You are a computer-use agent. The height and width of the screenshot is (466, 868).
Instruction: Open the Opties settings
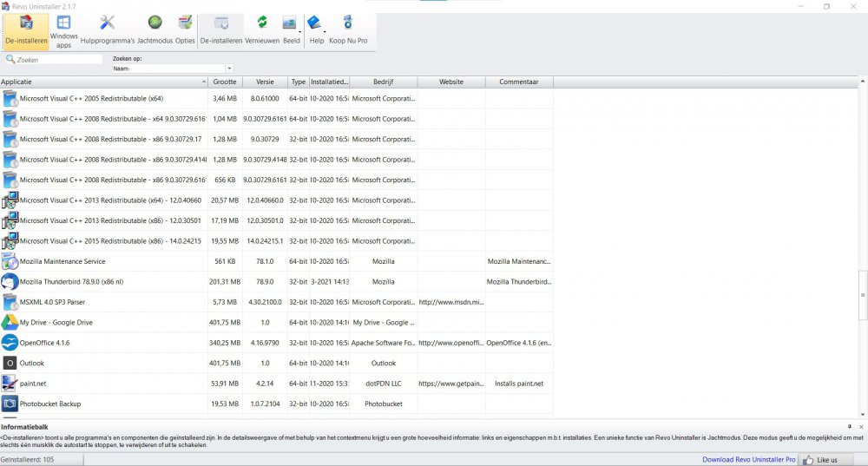pos(185,30)
